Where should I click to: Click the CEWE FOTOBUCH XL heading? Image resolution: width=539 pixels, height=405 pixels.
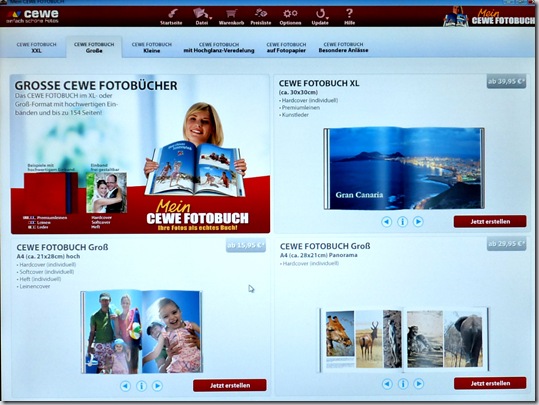point(319,84)
